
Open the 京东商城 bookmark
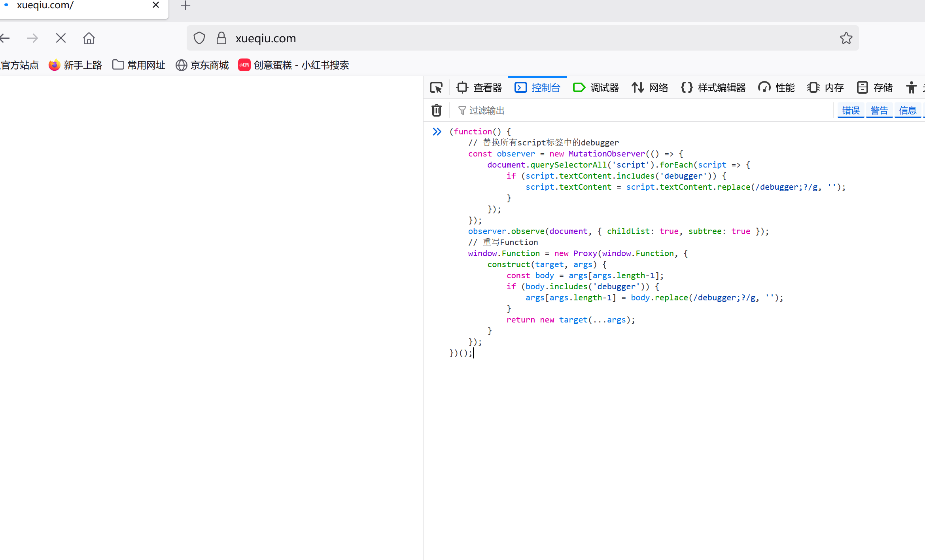[202, 65]
